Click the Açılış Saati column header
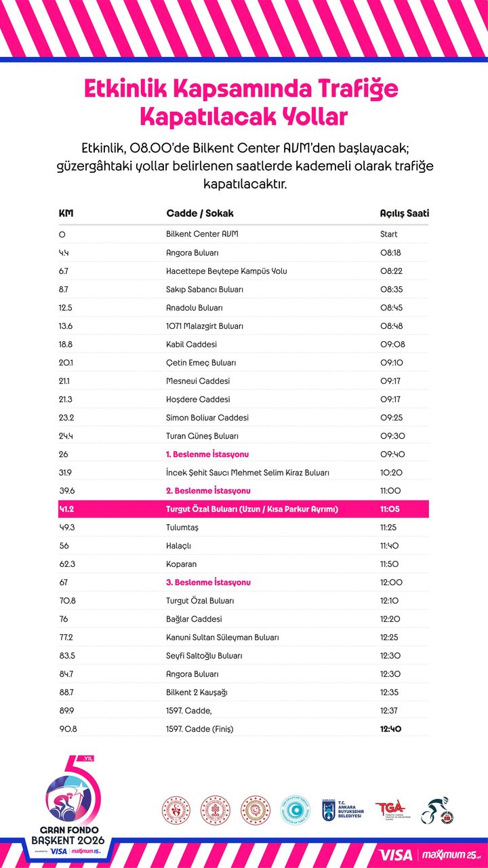 pos(405,214)
